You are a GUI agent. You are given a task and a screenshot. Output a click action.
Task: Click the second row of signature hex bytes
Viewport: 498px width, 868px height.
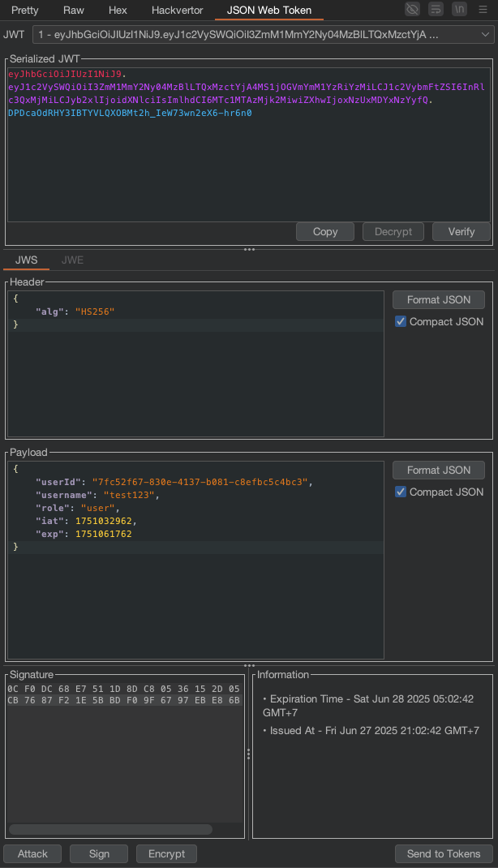pyautogui.click(x=124, y=700)
